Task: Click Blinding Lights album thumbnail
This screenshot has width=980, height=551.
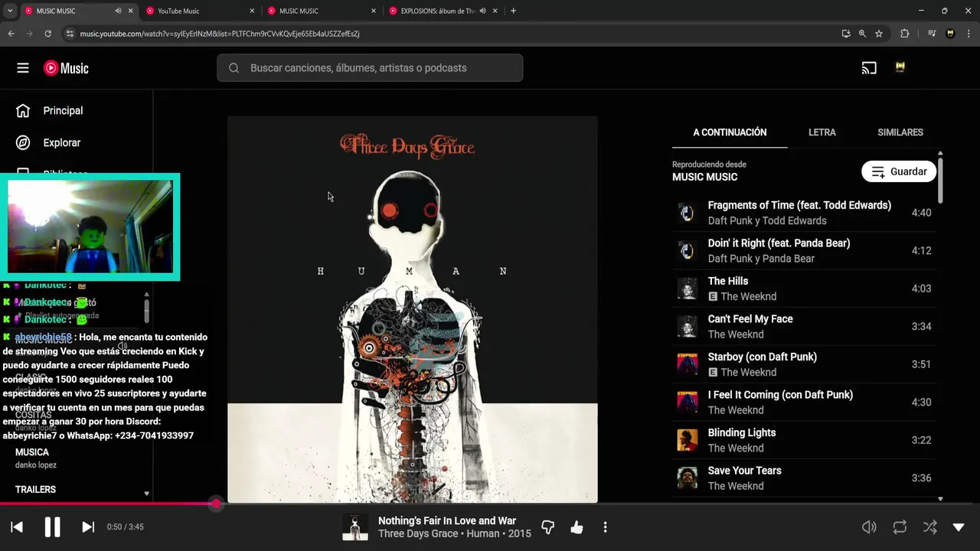Action: pos(687,440)
